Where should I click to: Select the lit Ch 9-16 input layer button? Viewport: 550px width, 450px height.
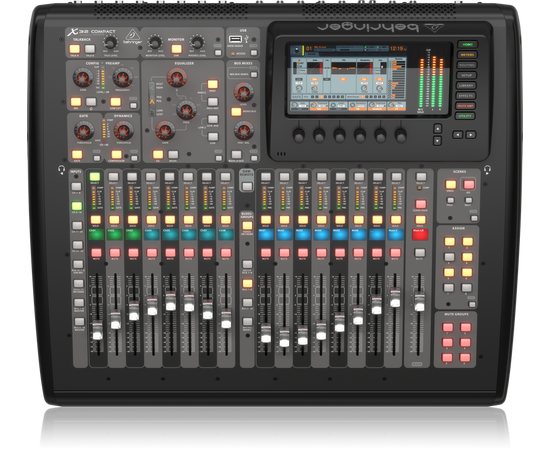[x=77, y=206]
